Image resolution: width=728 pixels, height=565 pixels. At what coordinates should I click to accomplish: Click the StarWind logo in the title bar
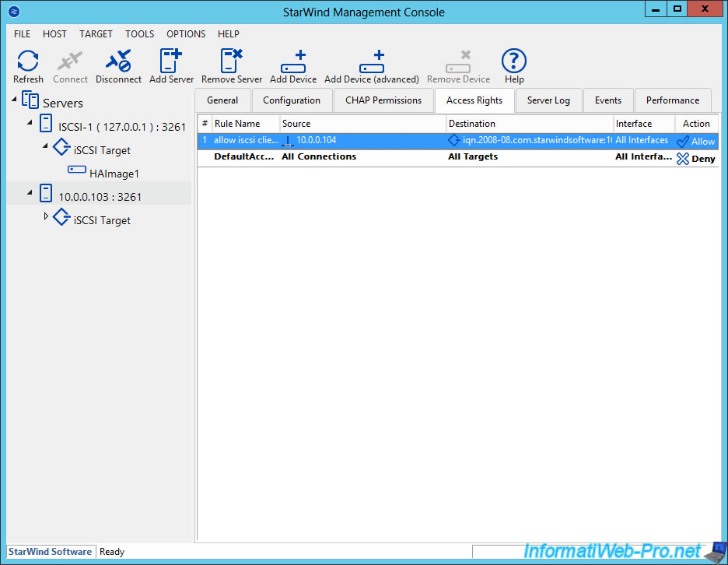pyautogui.click(x=14, y=12)
